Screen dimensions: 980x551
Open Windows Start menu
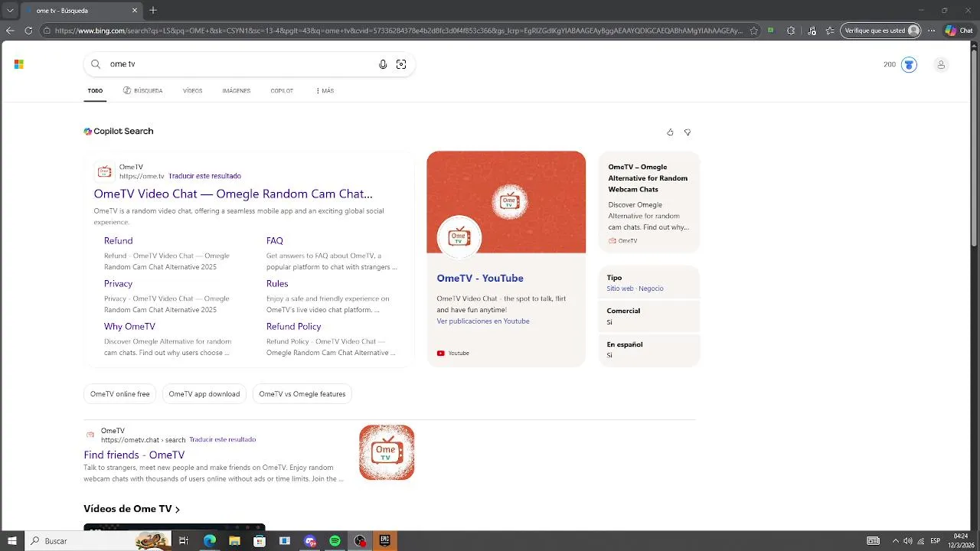coord(12,541)
